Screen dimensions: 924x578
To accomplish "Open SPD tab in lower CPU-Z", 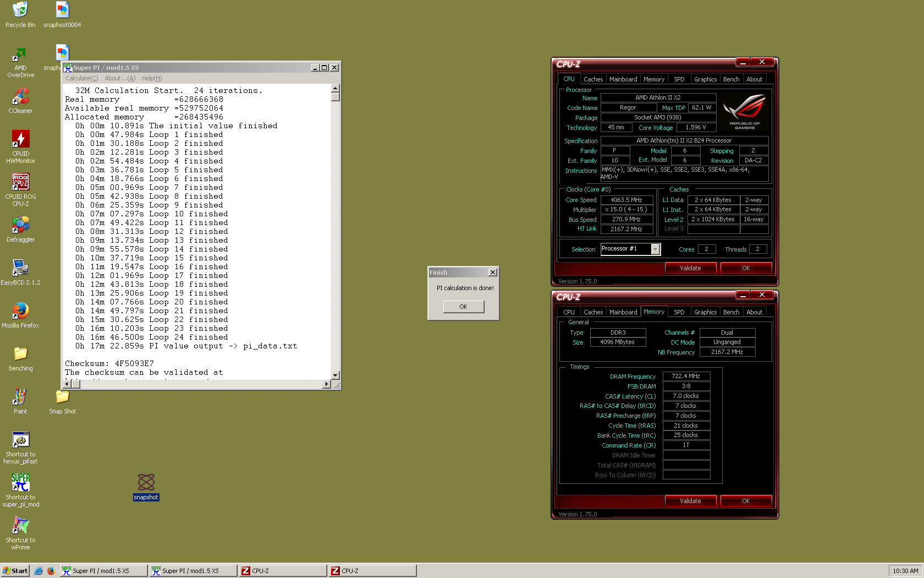I will click(679, 312).
